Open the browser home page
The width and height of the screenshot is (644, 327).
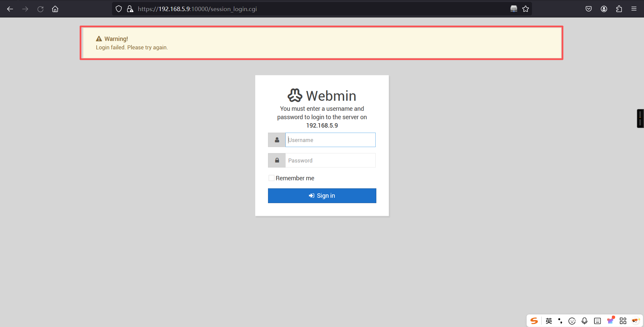coord(55,9)
